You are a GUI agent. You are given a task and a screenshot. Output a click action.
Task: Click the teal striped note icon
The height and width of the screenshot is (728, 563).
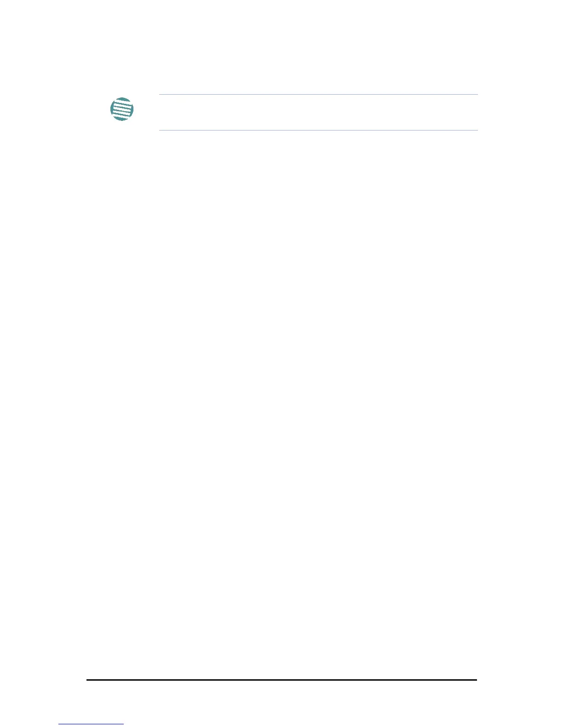122,109
